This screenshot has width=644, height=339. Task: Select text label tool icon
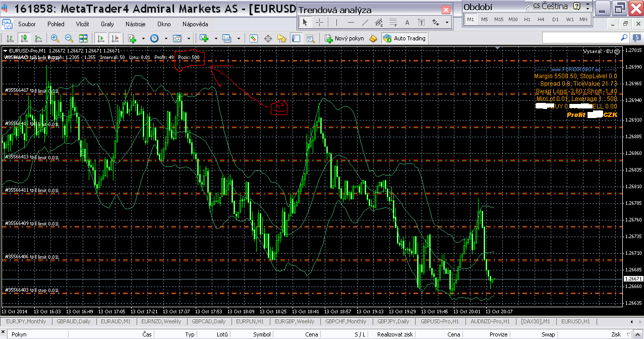pos(422,22)
